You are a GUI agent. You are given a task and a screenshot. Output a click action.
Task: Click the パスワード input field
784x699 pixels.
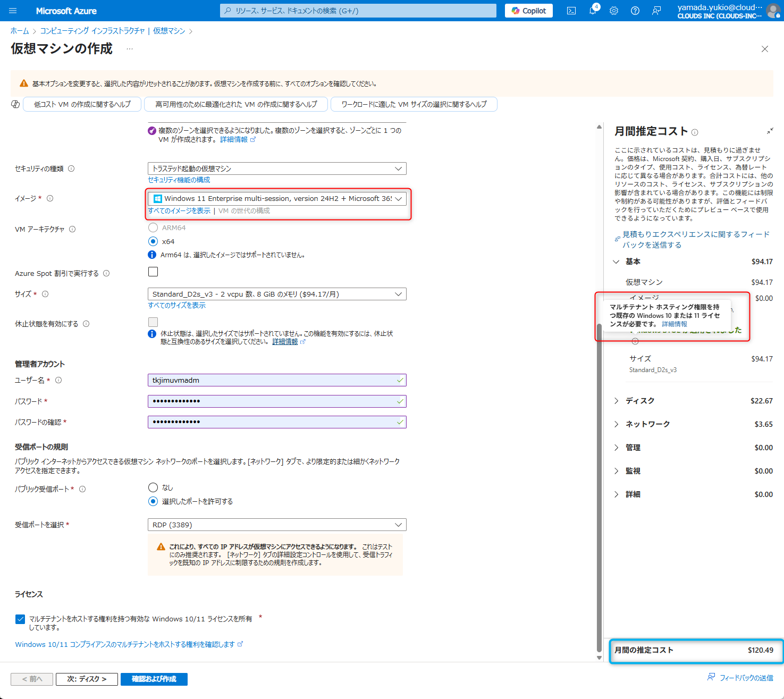(277, 401)
